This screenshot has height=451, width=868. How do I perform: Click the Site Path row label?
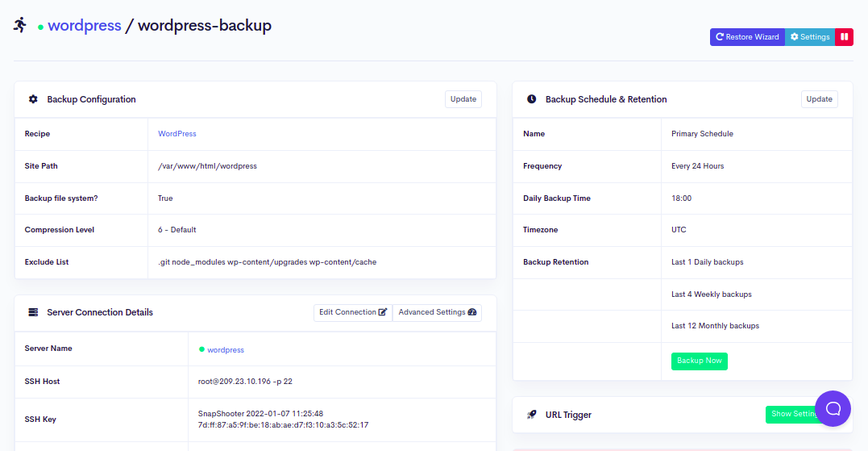click(x=41, y=166)
